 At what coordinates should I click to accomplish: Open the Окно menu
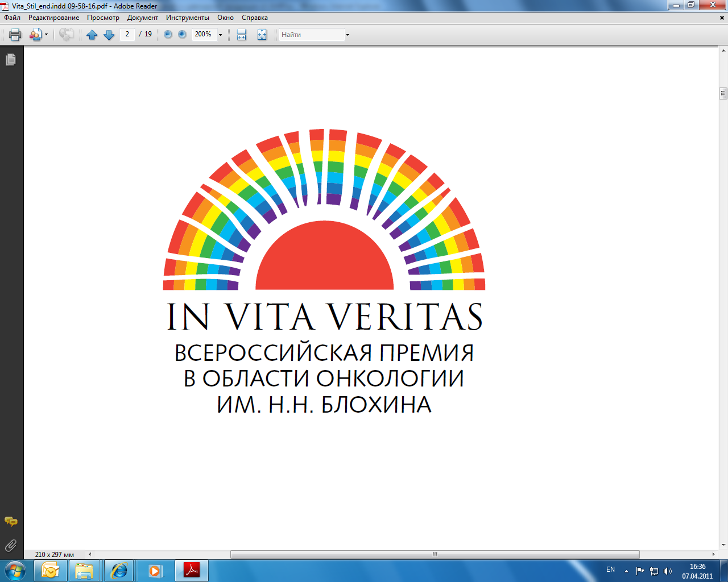coord(225,18)
